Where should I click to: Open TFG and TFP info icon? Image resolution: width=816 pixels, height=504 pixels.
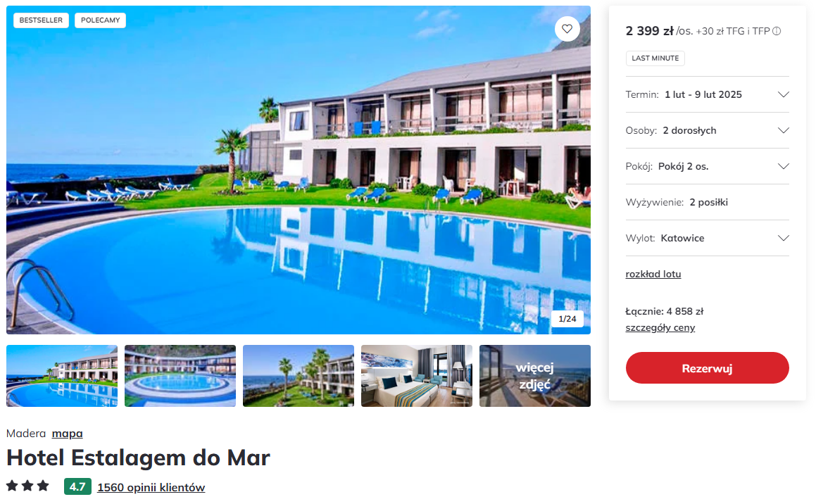pyautogui.click(x=777, y=31)
